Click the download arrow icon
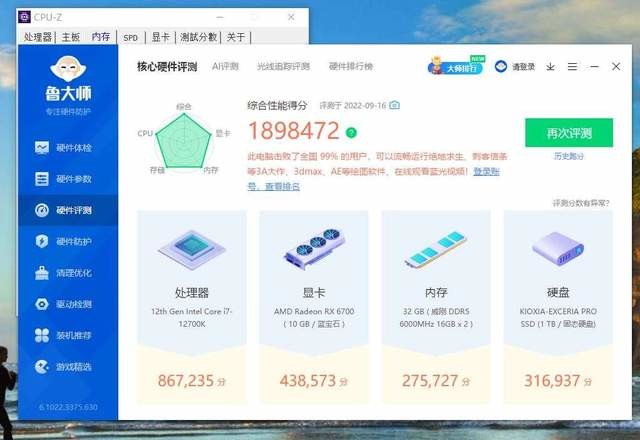The width and height of the screenshot is (640, 440). pyautogui.click(x=550, y=67)
